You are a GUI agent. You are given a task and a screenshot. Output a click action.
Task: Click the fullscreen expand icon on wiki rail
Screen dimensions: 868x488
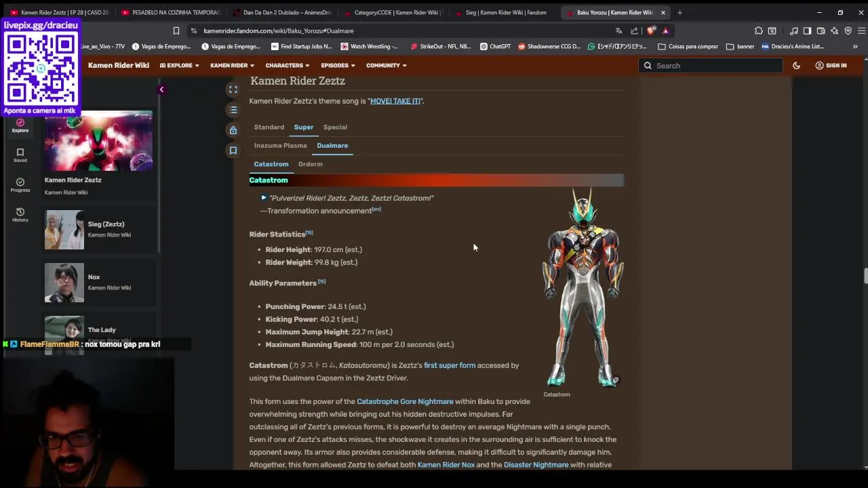tap(233, 89)
